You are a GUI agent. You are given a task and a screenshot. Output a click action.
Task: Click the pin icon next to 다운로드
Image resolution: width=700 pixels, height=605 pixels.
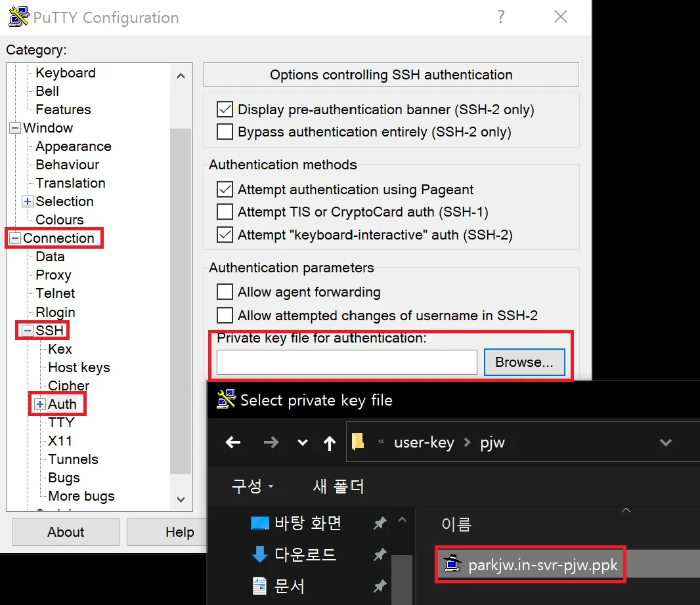coord(380,554)
